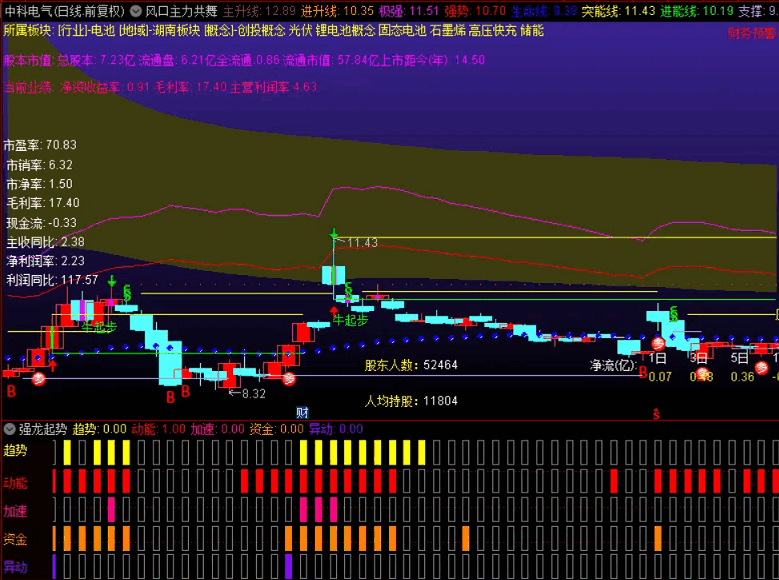This screenshot has height=580, width=779.
Task: Open the [行业]-电池 sector link
Action: click(86, 31)
